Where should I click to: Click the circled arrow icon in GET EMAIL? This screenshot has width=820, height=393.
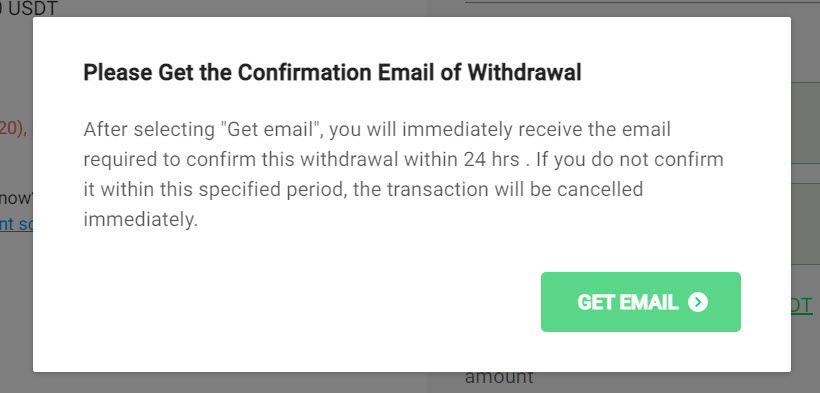pos(698,302)
